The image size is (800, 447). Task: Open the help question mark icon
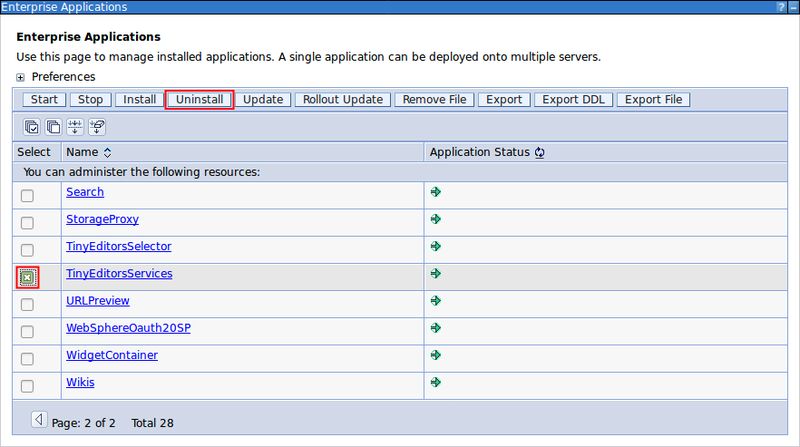[x=779, y=7]
